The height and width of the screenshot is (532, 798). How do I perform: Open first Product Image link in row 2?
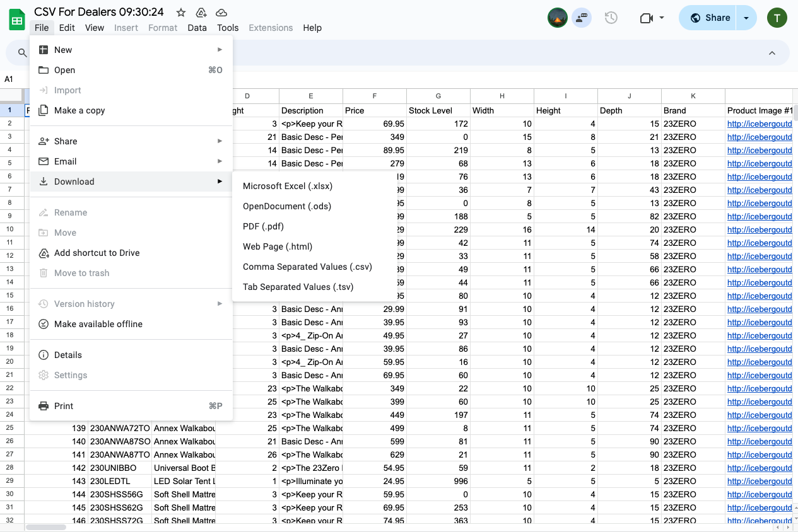[x=759, y=124]
